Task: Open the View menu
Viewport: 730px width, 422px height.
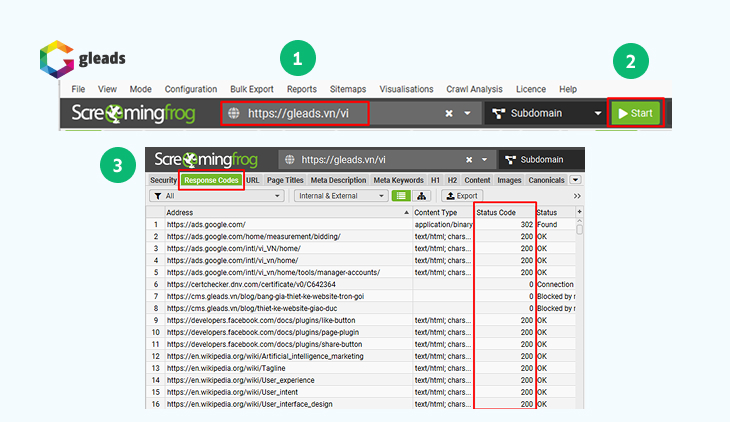Action: pyautogui.click(x=107, y=89)
